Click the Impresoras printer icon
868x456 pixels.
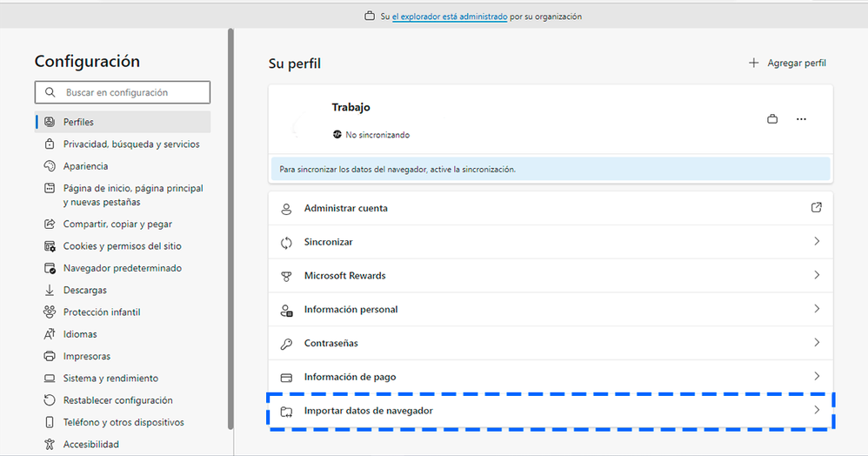tap(50, 356)
